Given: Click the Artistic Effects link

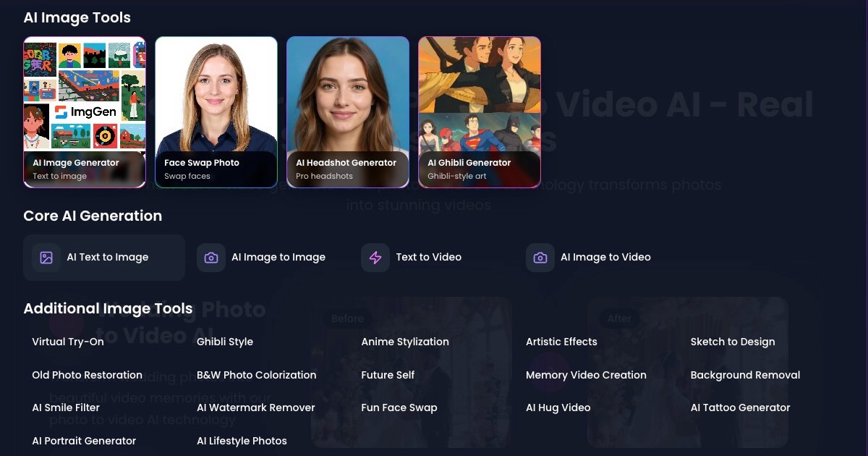Looking at the screenshot, I should point(561,342).
